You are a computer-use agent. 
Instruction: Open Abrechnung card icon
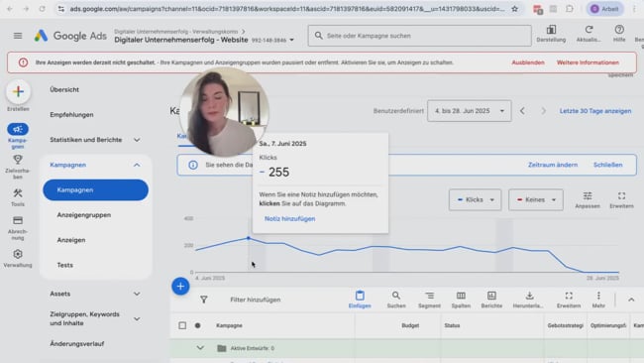[x=18, y=221]
